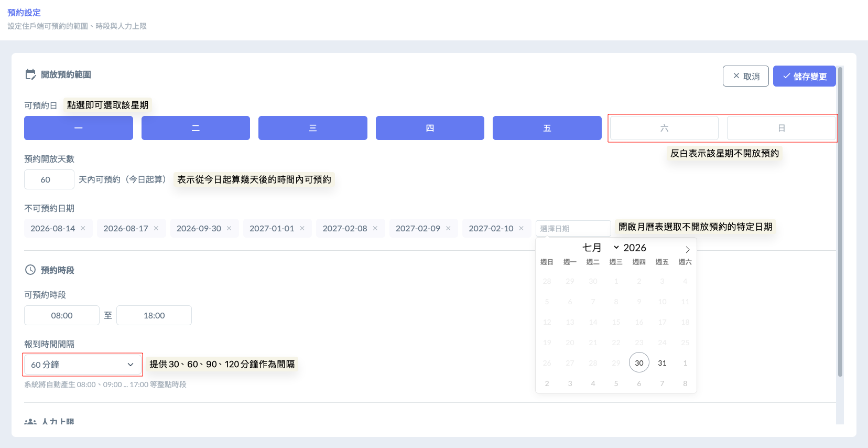Click the 選擇日期 date input
The width and height of the screenshot is (868, 448).
(573, 228)
